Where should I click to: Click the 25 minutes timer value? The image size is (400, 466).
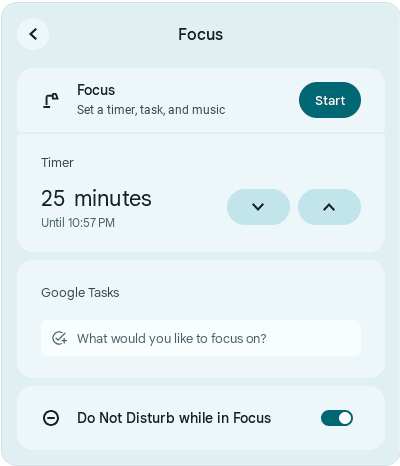point(96,198)
